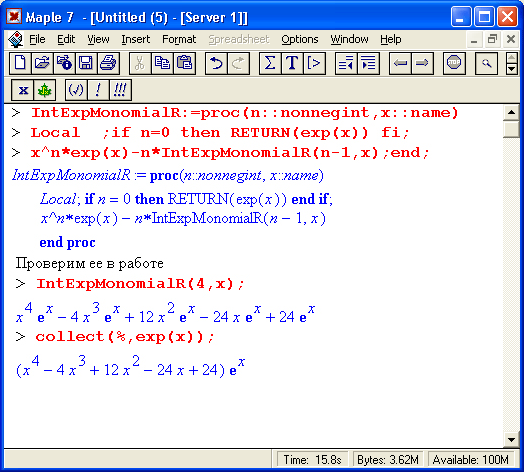
Task: Print the worksheet using printer icon
Action: (108, 63)
